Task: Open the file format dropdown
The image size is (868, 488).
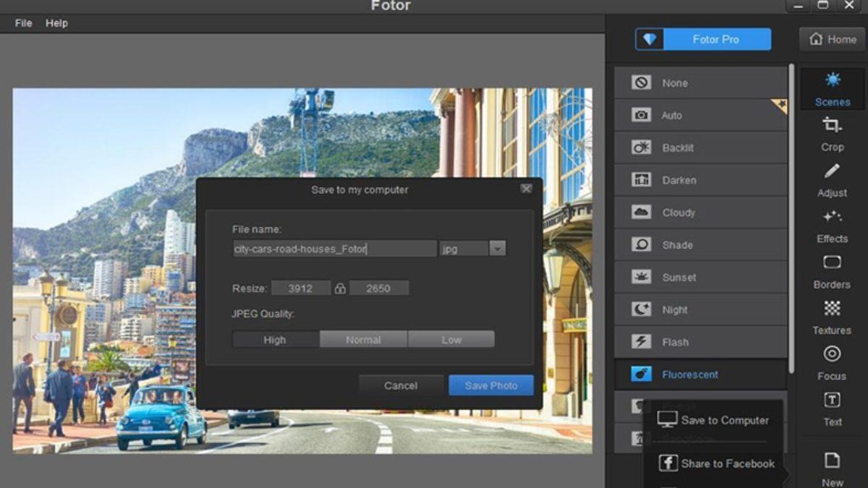Action: (x=496, y=248)
